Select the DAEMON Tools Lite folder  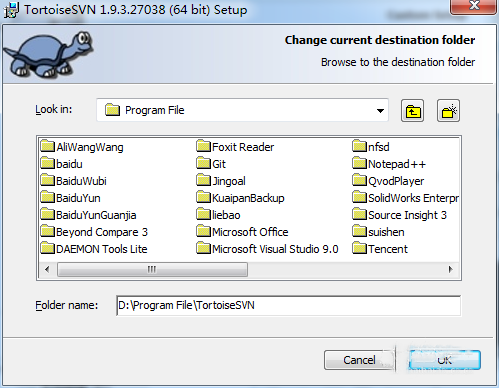(x=94, y=249)
